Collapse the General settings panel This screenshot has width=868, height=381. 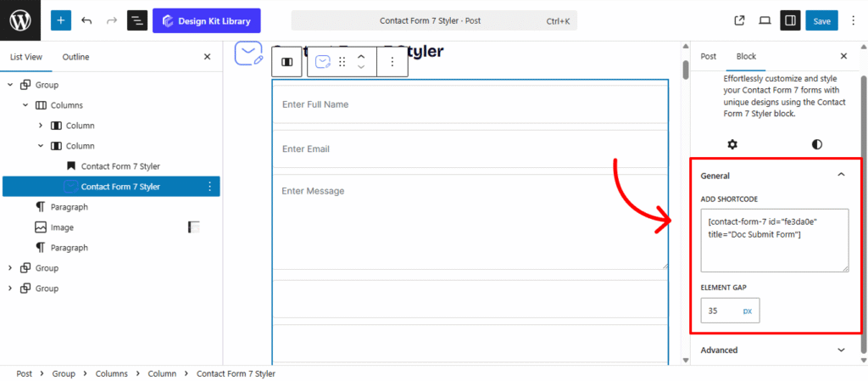841,176
